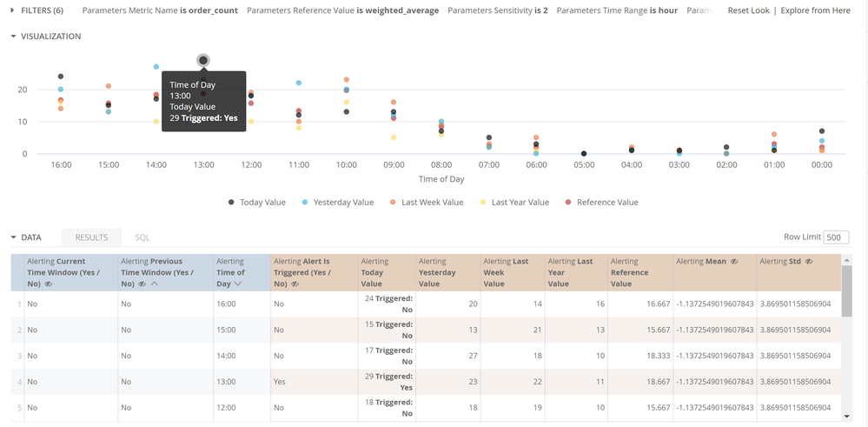Click filter Parameters Reference Value is weighted_average
This screenshot has width=868, height=427.
coord(342,10)
